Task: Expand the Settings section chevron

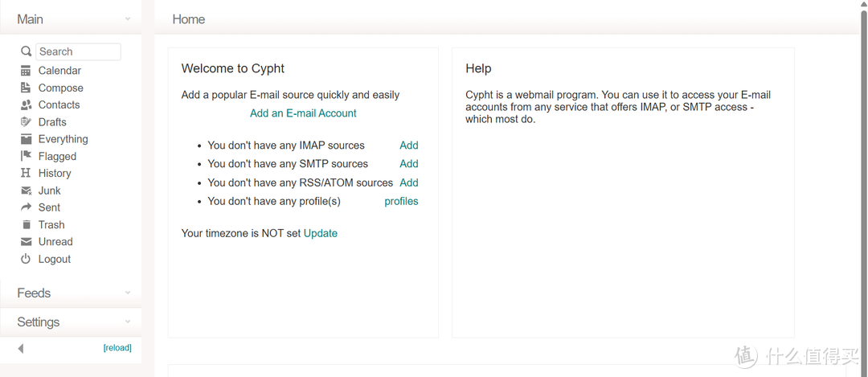Action: [128, 322]
